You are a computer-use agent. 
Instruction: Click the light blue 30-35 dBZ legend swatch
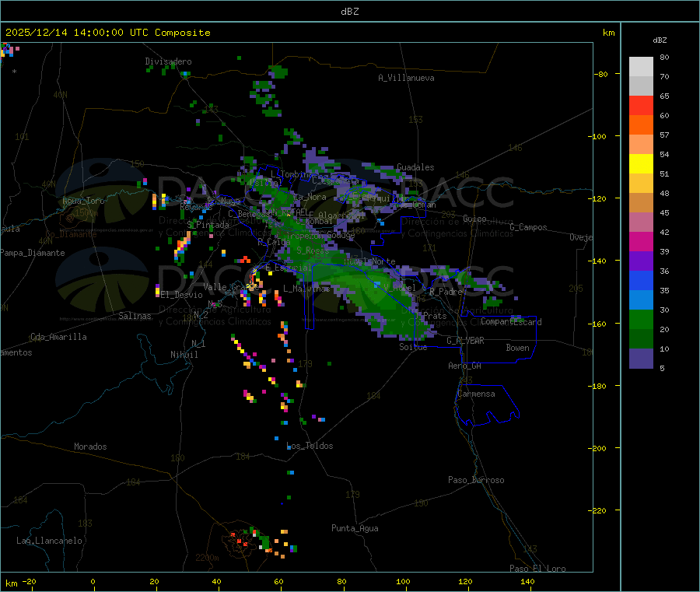tap(641, 300)
